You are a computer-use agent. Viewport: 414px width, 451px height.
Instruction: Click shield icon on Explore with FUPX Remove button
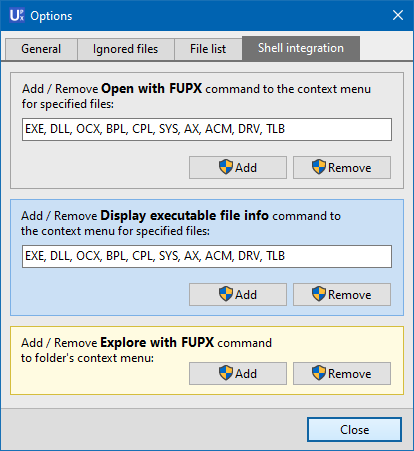point(319,373)
